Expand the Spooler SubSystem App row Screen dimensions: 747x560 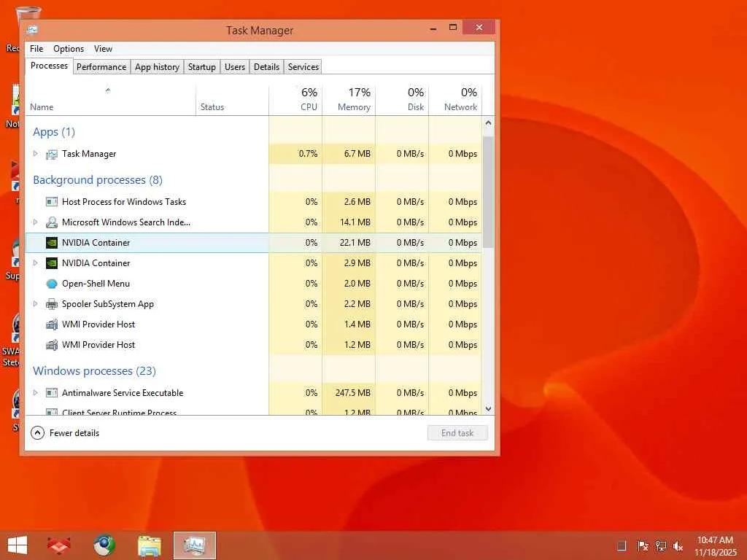35,304
